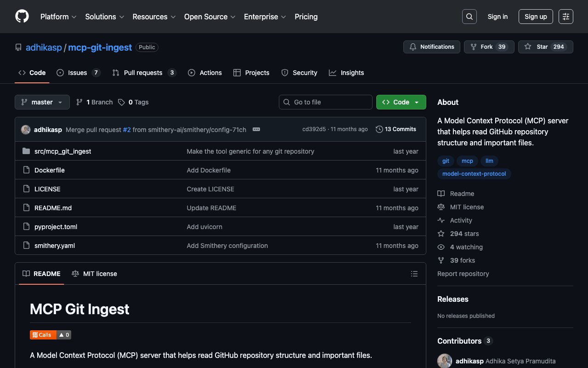
Task: Click the GitHub logo icon
Action: click(x=22, y=17)
